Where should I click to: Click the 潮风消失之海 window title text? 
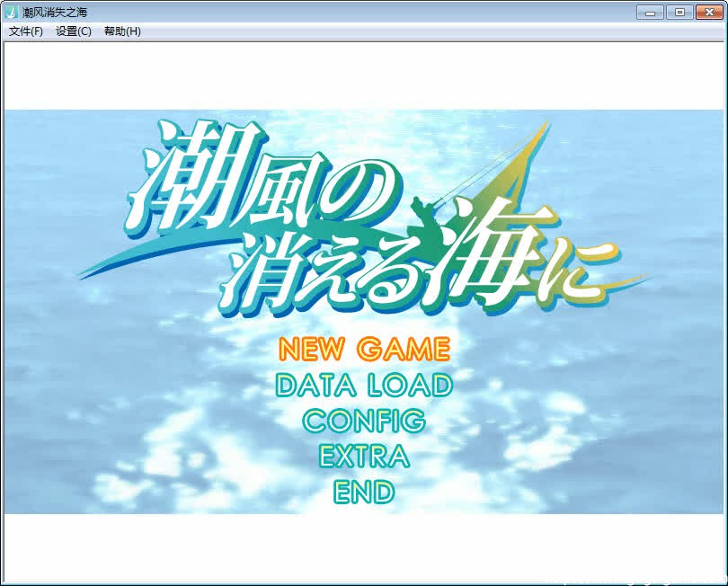click(x=56, y=12)
